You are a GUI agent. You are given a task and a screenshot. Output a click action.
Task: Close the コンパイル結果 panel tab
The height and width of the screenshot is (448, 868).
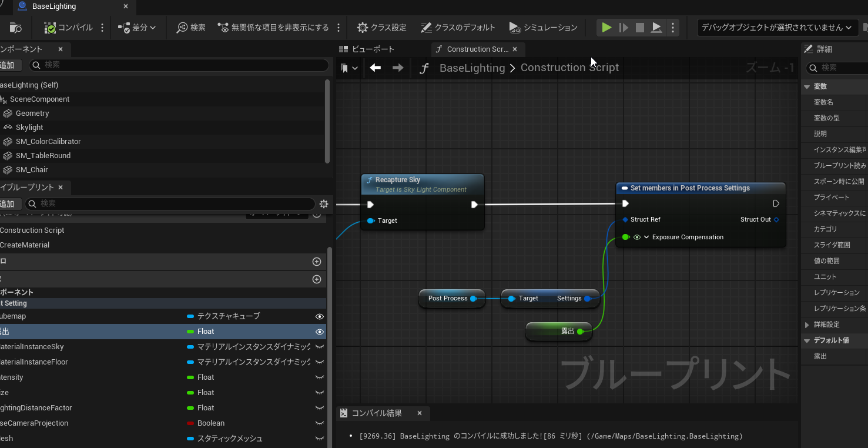(x=420, y=413)
